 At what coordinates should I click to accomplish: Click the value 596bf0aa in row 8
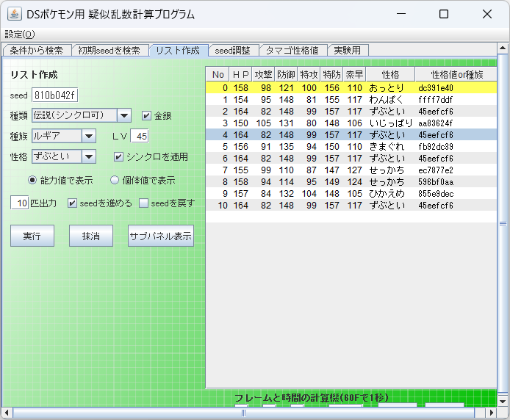click(x=436, y=182)
